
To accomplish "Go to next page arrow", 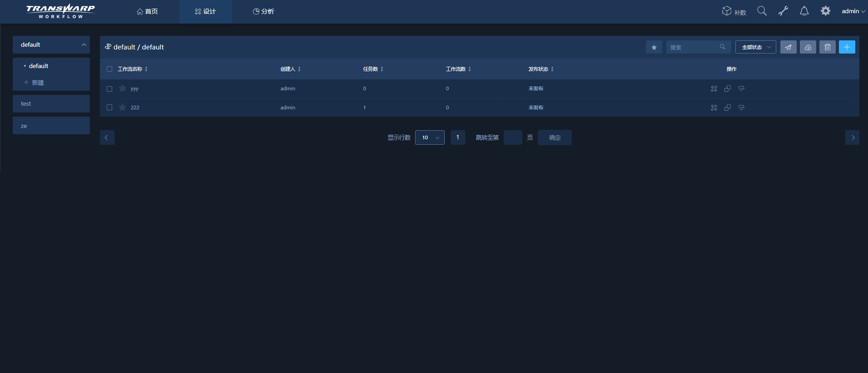I will click(x=852, y=137).
